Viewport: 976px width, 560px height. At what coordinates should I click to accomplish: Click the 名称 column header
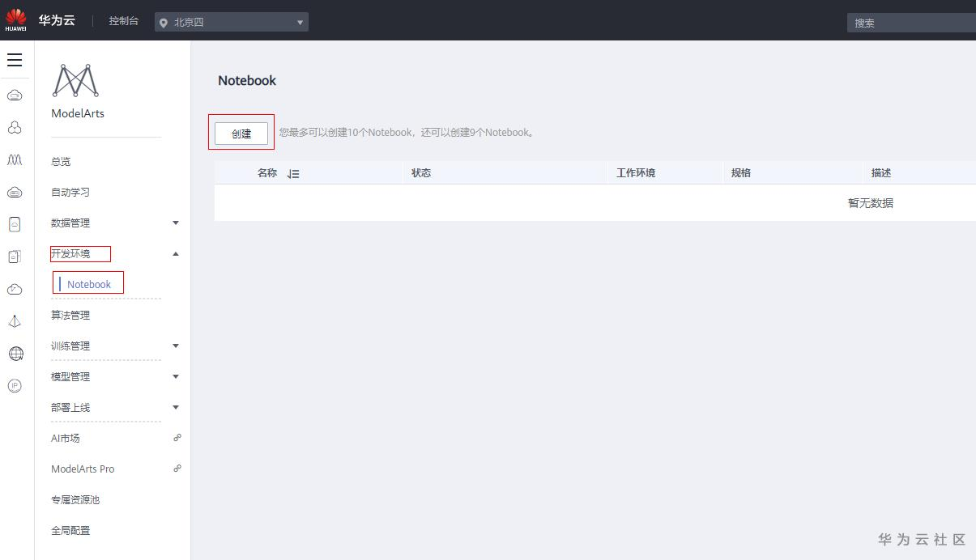click(x=267, y=173)
